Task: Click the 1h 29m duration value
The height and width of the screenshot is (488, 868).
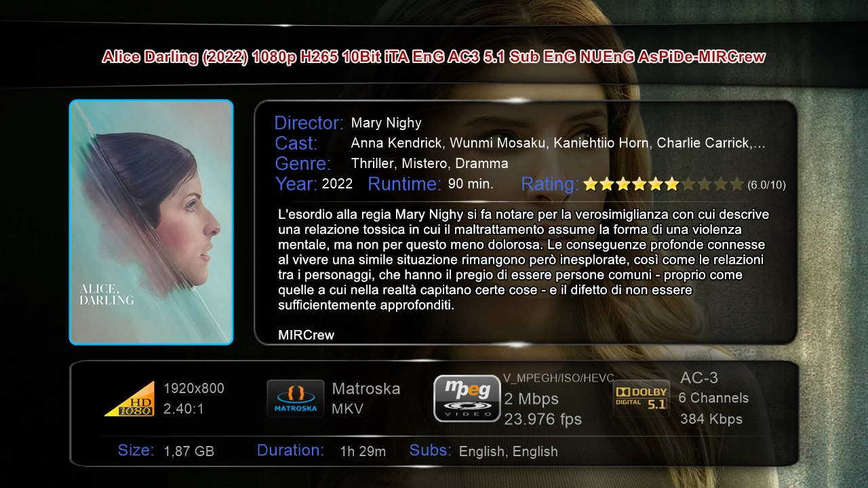Action: click(x=363, y=451)
